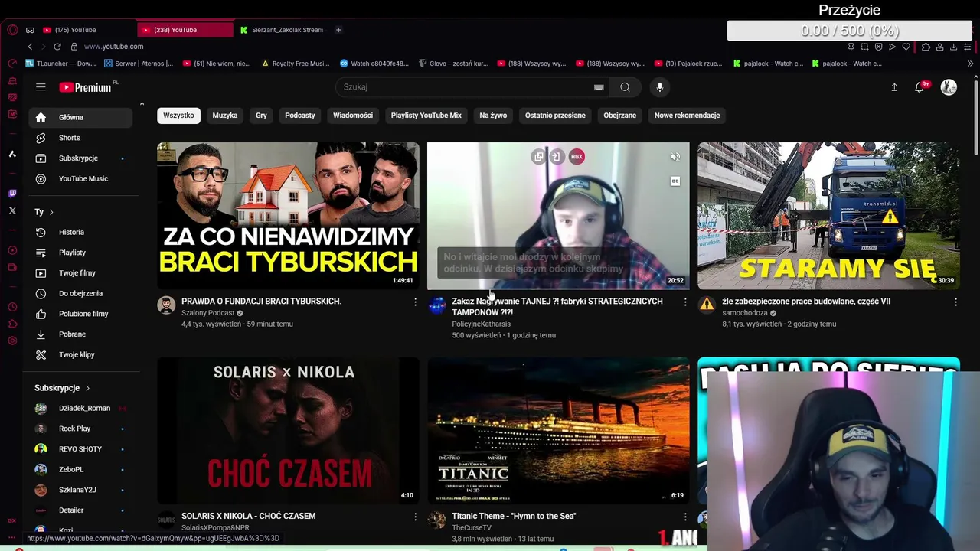
Task: Open Subskrypcje in the sidebar
Action: 80,158
